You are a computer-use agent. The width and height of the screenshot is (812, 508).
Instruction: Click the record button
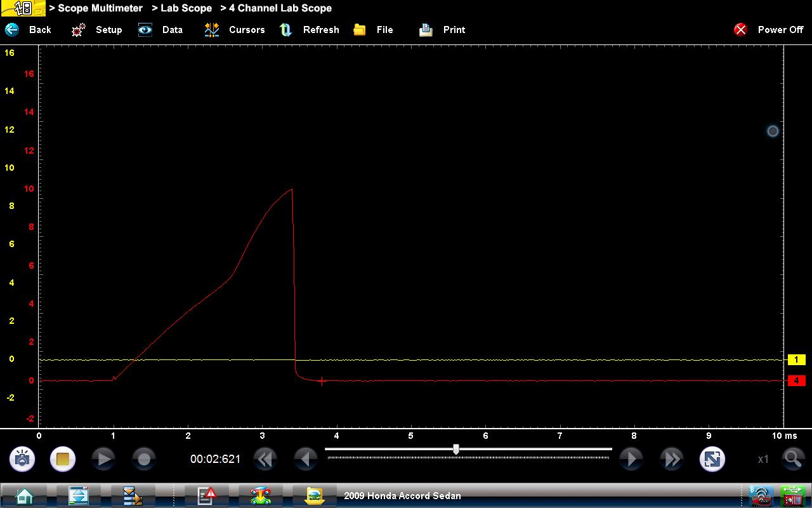click(x=144, y=459)
